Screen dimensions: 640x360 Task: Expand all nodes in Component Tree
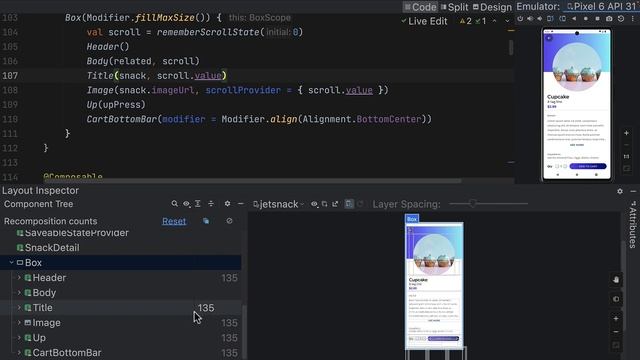(198, 204)
